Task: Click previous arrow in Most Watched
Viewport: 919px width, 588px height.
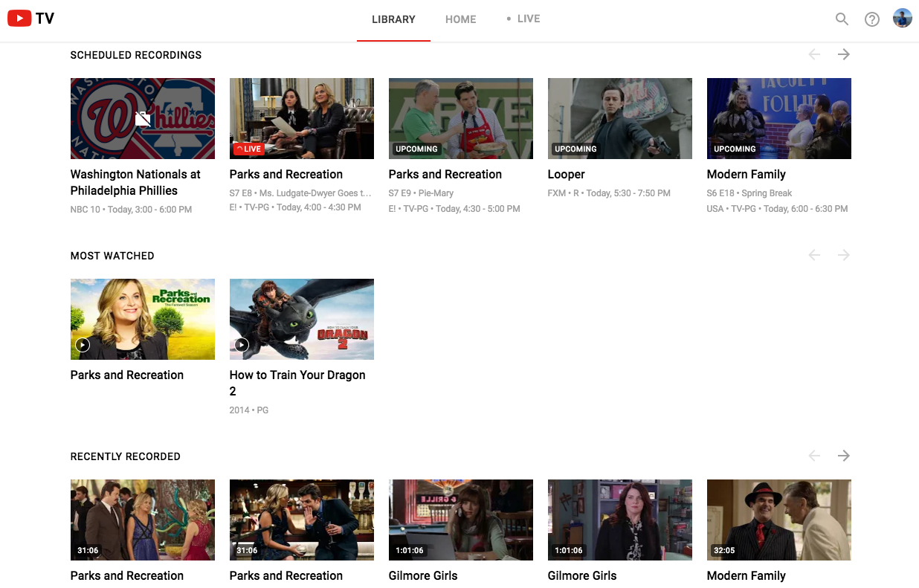Action: tap(814, 255)
